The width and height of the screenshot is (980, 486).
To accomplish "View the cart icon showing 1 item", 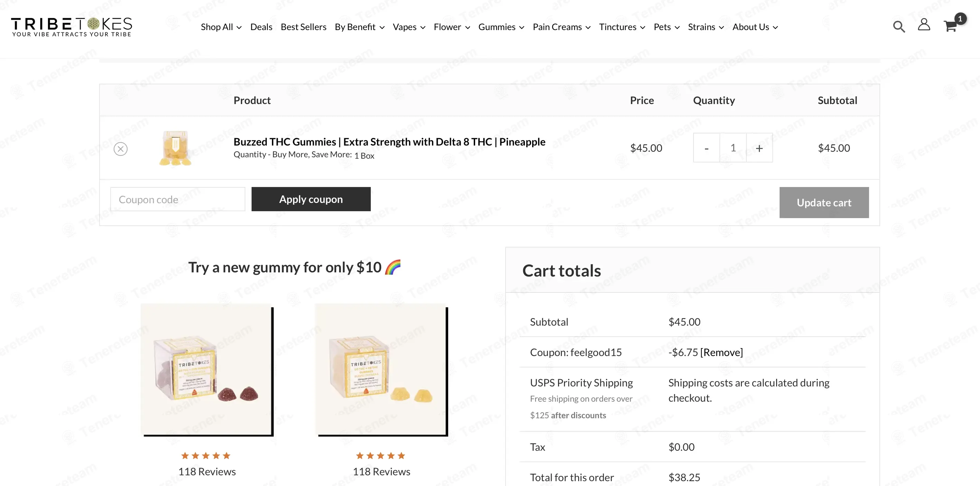I will [951, 26].
